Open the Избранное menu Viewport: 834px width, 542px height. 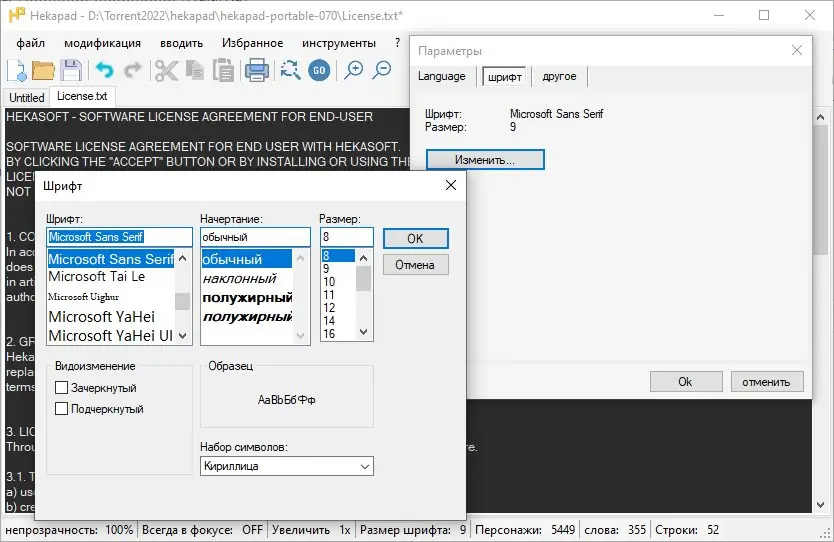(253, 43)
